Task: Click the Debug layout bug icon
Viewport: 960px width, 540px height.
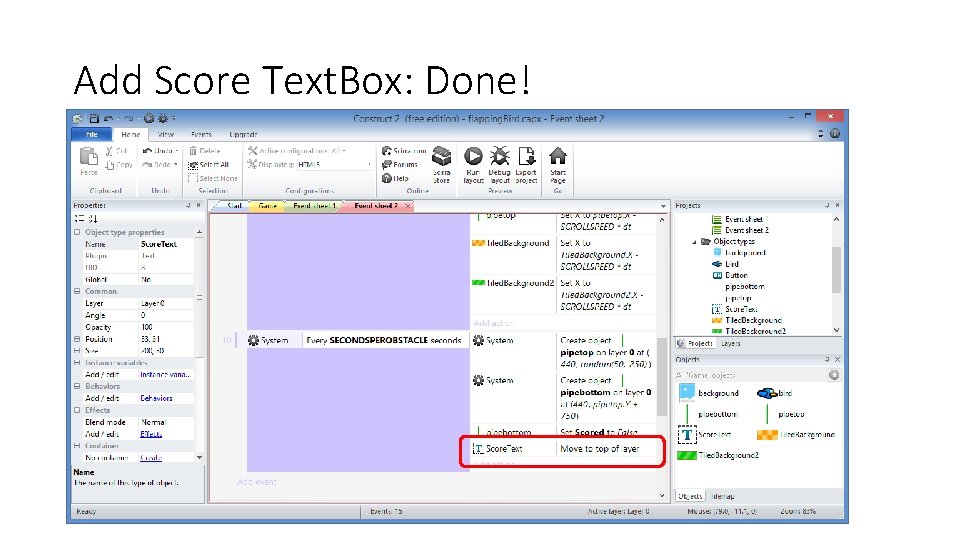Action: 500,156
